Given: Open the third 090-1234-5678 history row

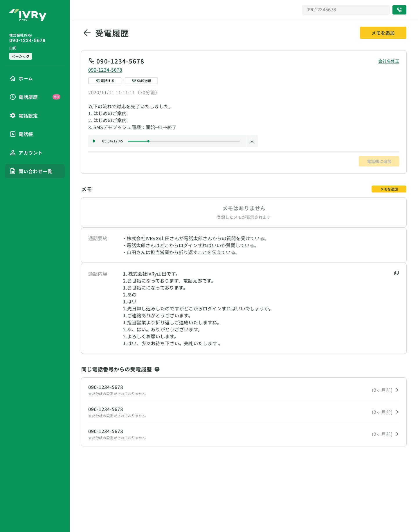Looking at the screenshot, I should [244, 434].
